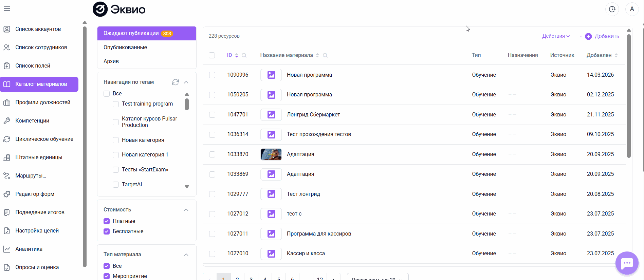Click the image placeholder for Тест лонгрид
Screen dimensions: 644x280
[x=271, y=194]
